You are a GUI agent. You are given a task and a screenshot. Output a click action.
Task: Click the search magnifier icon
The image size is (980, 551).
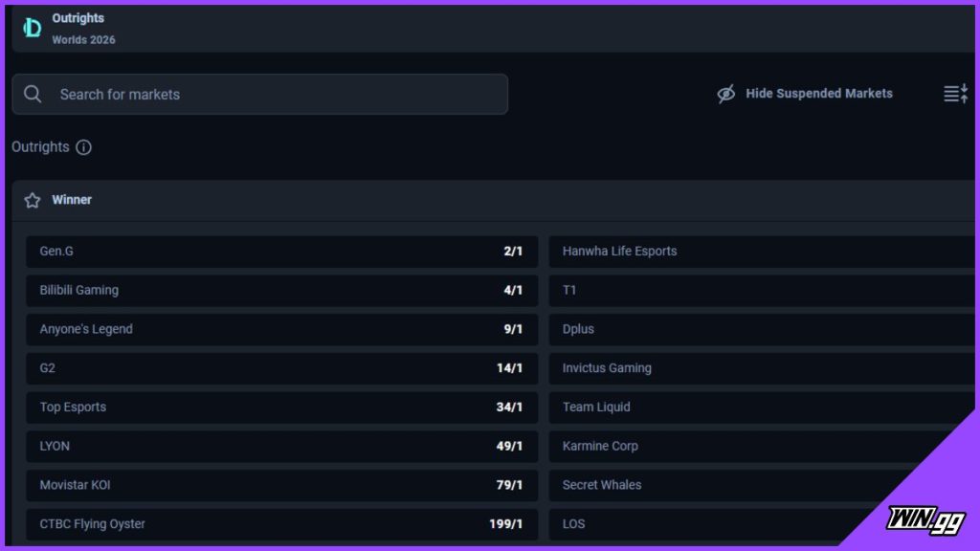33,95
